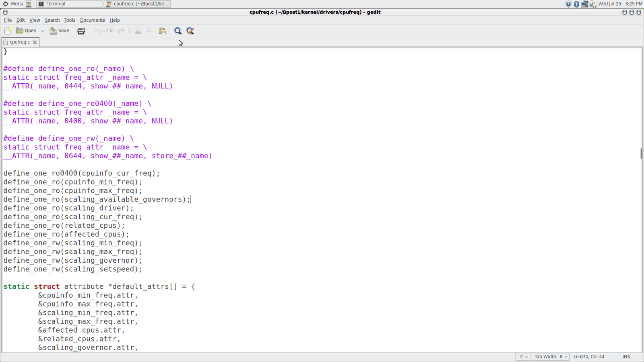Open the C language mode dropdown
Screen dimensions: 644x362
coord(522,357)
